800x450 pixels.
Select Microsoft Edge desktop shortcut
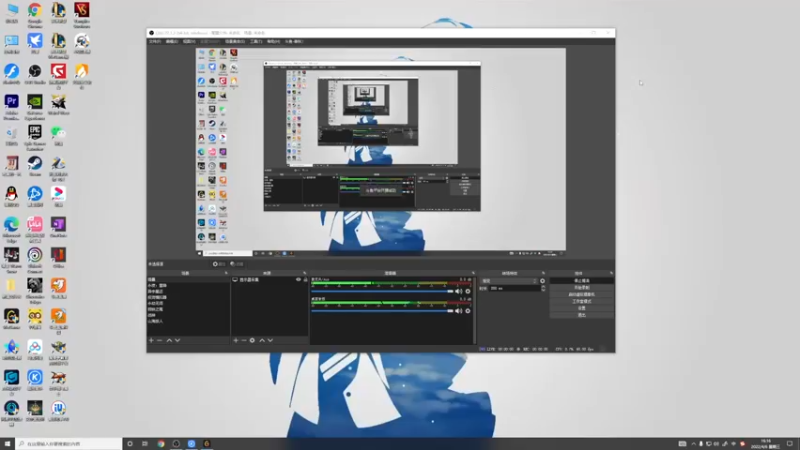click(11, 229)
